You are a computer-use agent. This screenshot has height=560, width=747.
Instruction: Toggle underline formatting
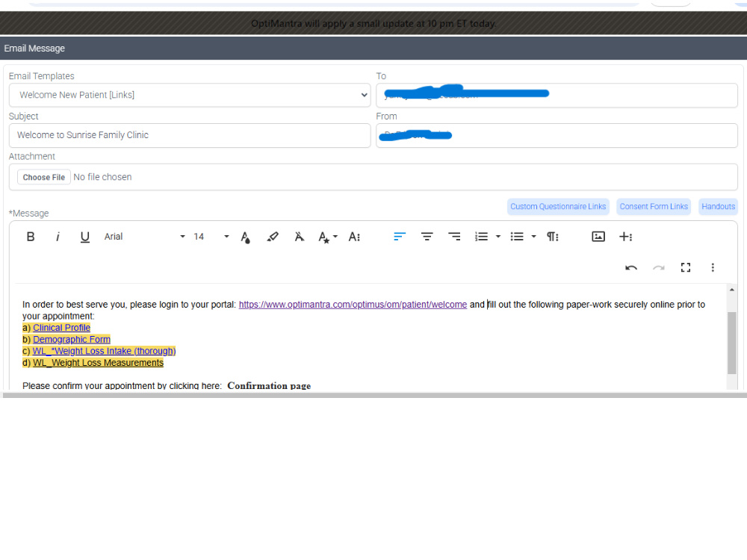[85, 237]
